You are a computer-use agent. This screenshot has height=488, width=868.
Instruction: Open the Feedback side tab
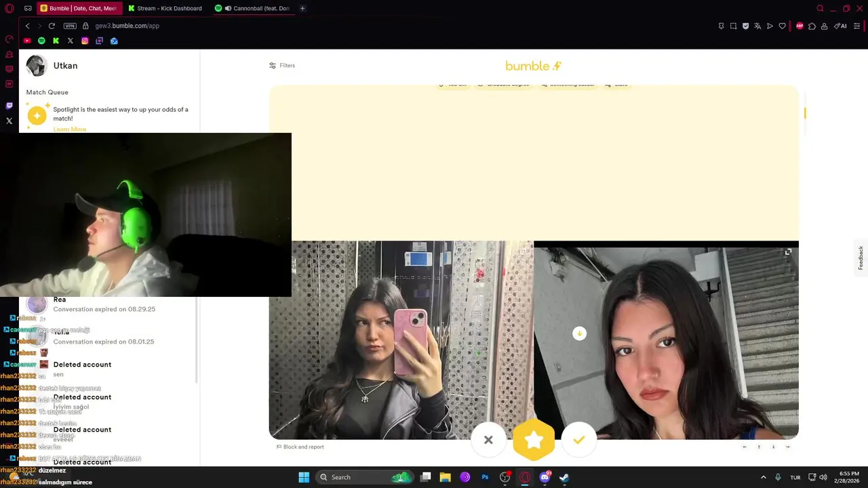pyautogui.click(x=861, y=258)
